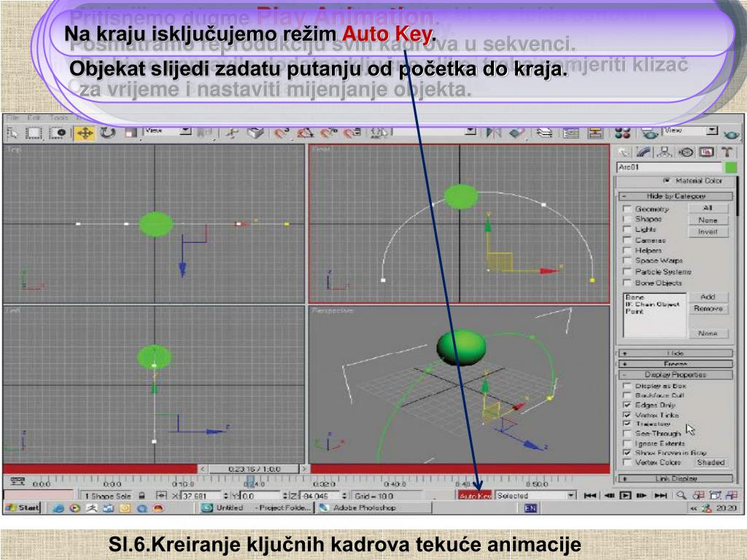Screen dimensions: 747x560
Task: Select IK Chain Object in the list
Action: point(653,304)
